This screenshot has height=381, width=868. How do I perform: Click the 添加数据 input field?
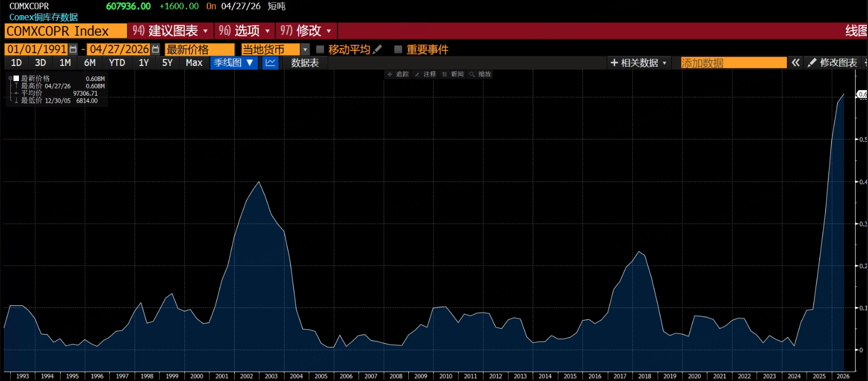click(x=733, y=63)
